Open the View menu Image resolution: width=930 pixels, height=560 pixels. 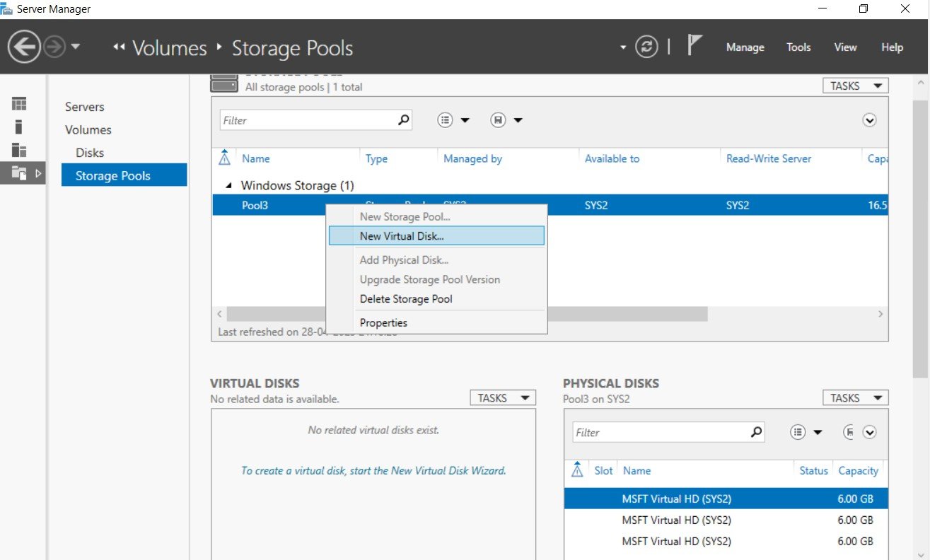click(x=845, y=47)
